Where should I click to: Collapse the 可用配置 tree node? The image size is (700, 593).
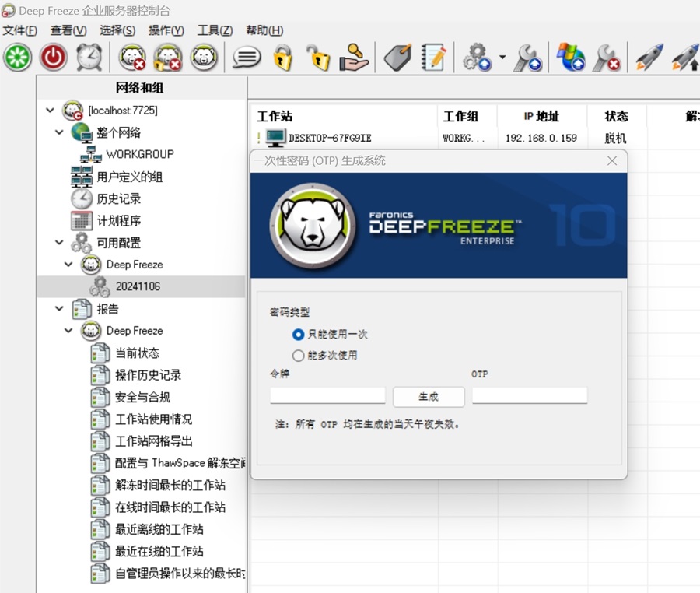tap(59, 243)
